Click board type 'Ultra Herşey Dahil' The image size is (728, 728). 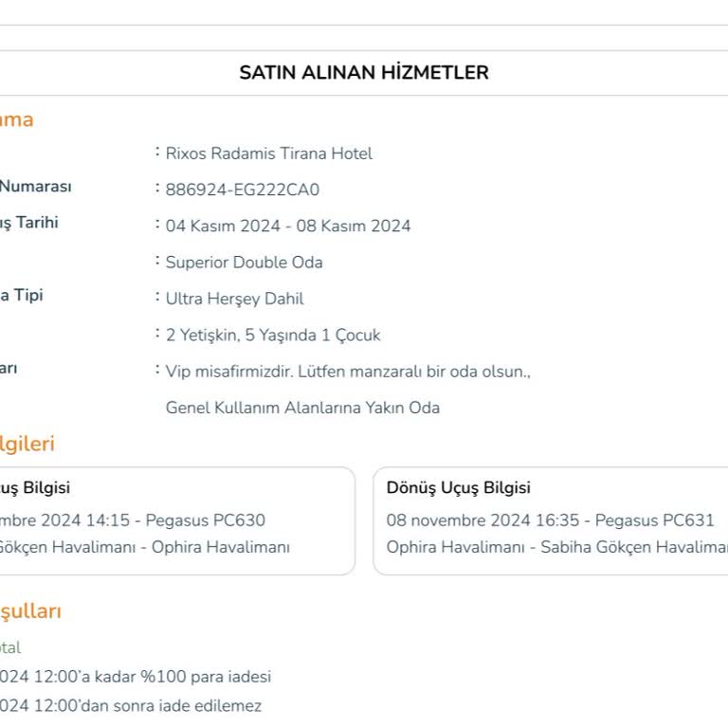point(234,299)
